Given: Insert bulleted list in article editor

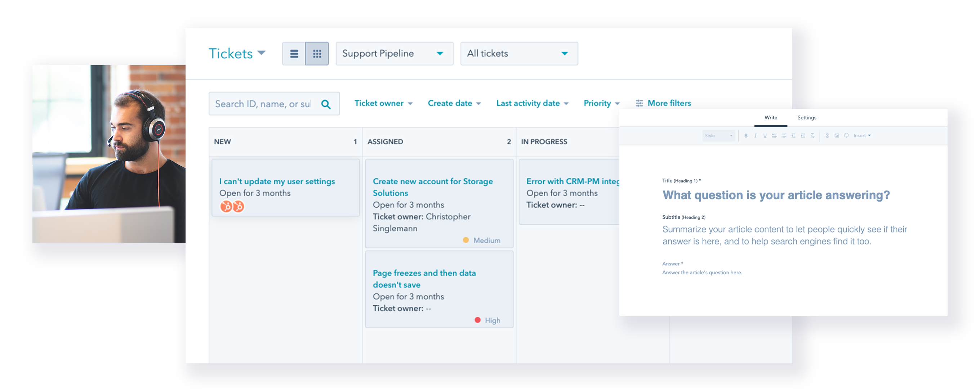Looking at the screenshot, I should click(x=774, y=136).
